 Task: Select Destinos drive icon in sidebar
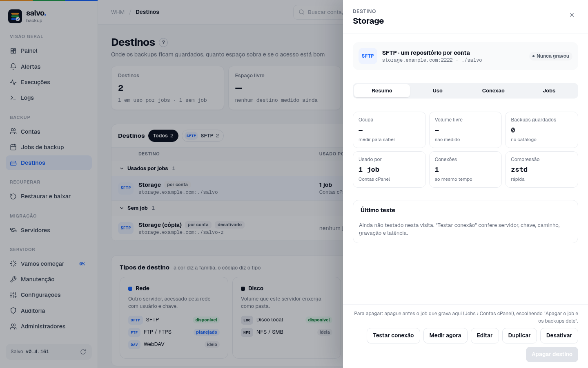point(13,163)
